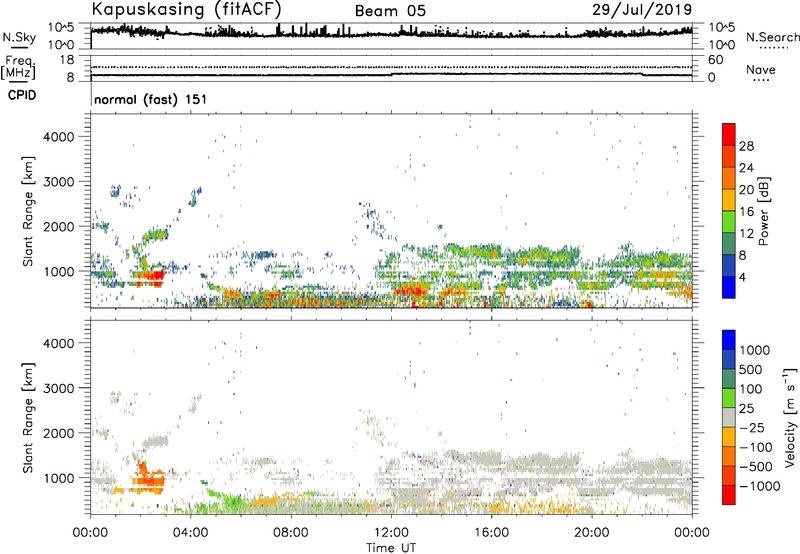Click the "Slant Range [km]" label of the power panel
The width and height of the screenshot is (800, 554).
pos(28,211)
